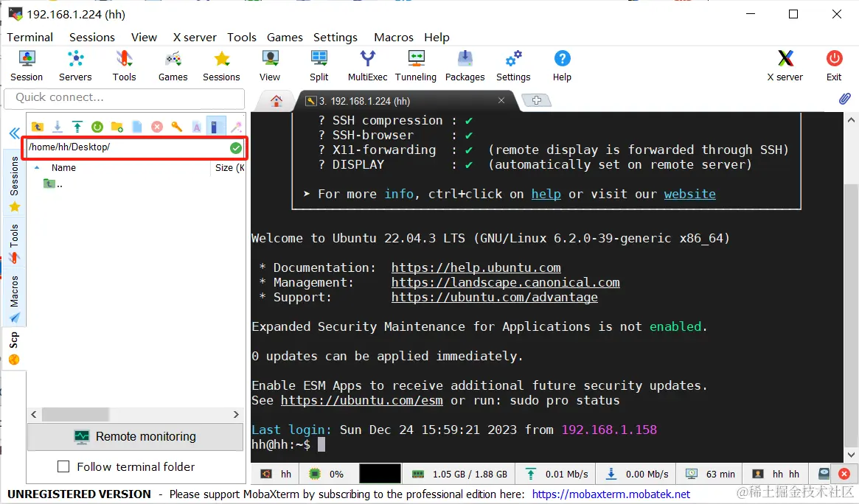
Task: Switch to the Tools sidebar tab
Action: coord(14,242)
